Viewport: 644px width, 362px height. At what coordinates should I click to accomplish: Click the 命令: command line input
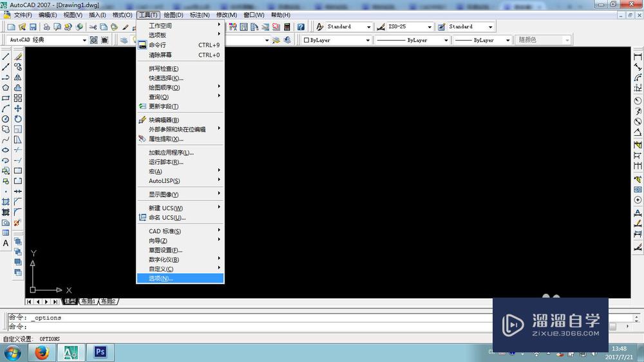point(250,327)
